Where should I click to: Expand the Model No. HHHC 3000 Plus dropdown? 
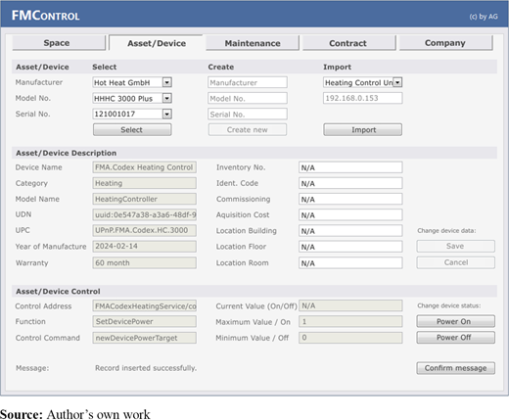[167, 98]
